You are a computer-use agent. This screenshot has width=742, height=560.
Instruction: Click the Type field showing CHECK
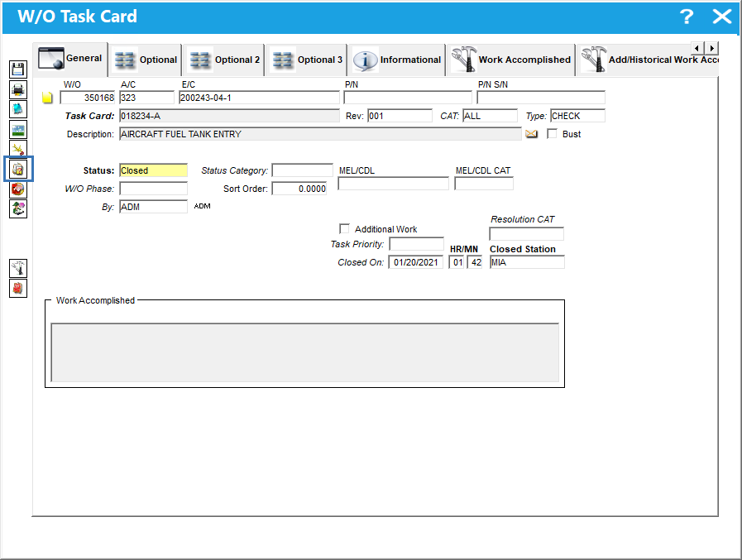pyautogui.click(x=577, y=116)
